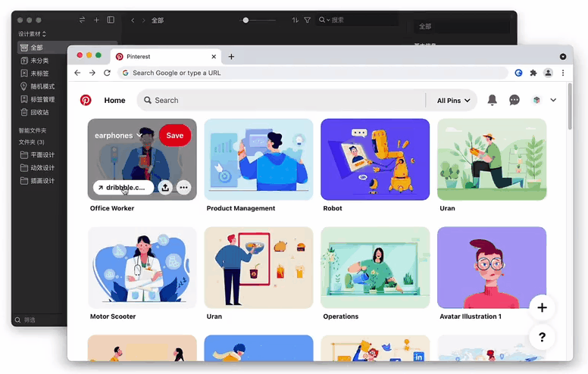
Task: Open Pinterest messages chat icon
Action: (x=514, y=100)
